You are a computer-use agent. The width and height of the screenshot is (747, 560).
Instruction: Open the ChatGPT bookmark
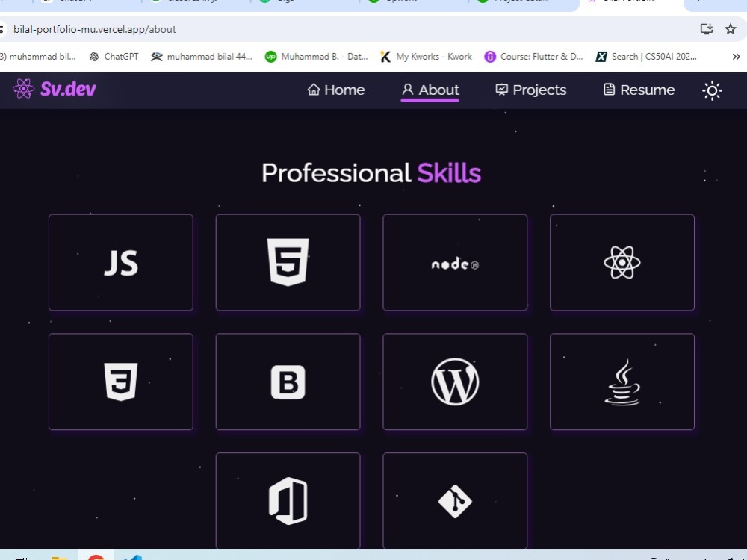(114, 57)
